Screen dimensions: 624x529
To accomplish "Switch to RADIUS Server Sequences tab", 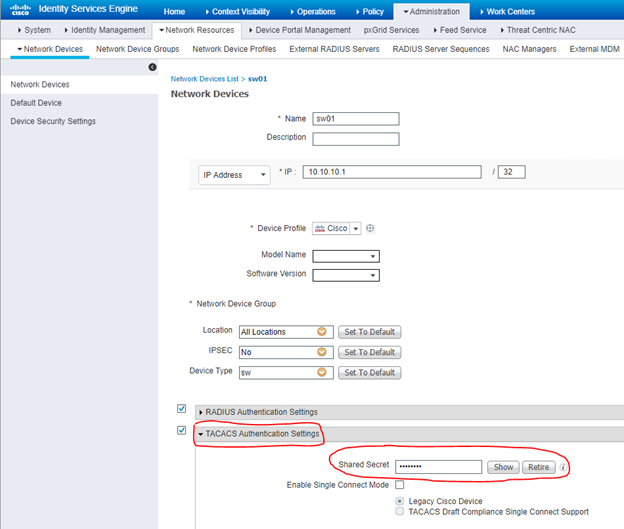I will [441, 49].
